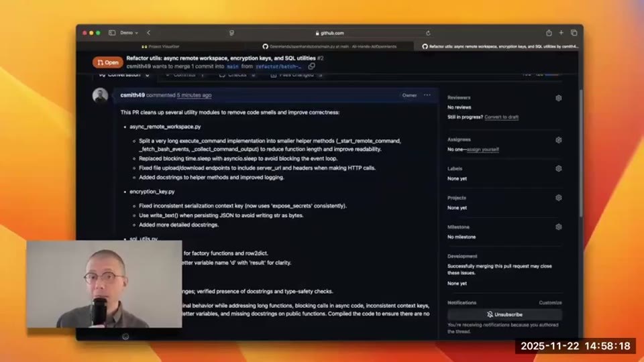Open the Labels settings gear
The height and width of the screenshot is (362, 644).
[x=559, y=169]
